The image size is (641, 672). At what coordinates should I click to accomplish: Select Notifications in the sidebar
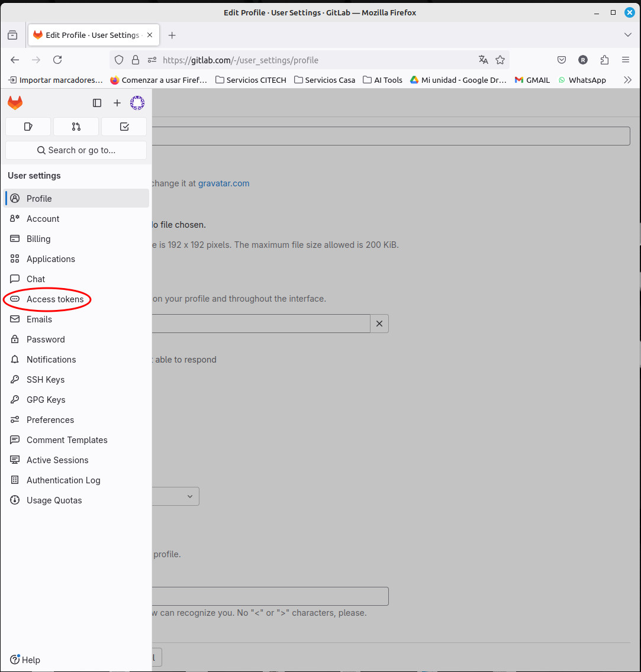pos(51,360)
